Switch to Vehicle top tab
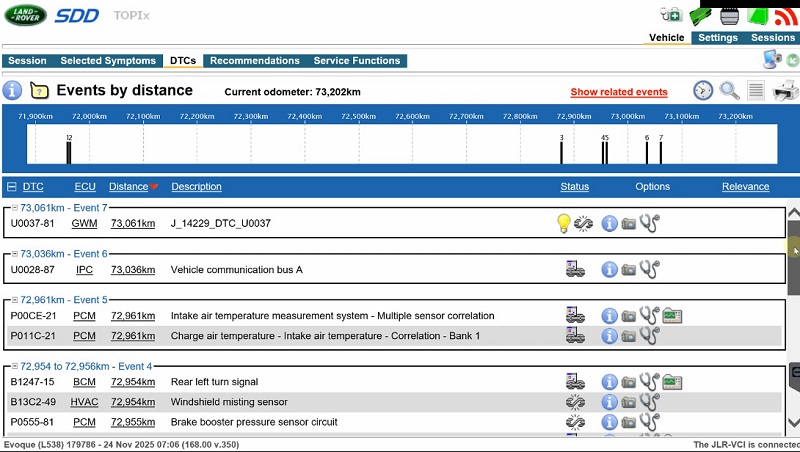 pyautogui.click(x=666, y=38)
